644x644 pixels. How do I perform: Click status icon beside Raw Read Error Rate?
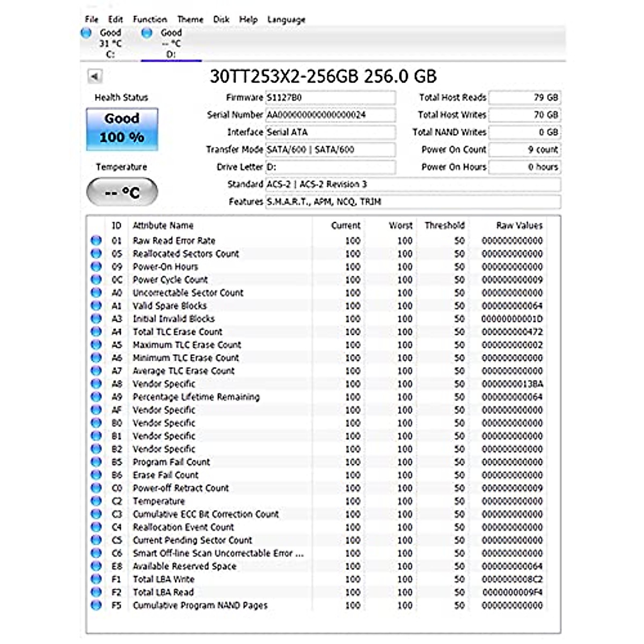pos(96,240)
